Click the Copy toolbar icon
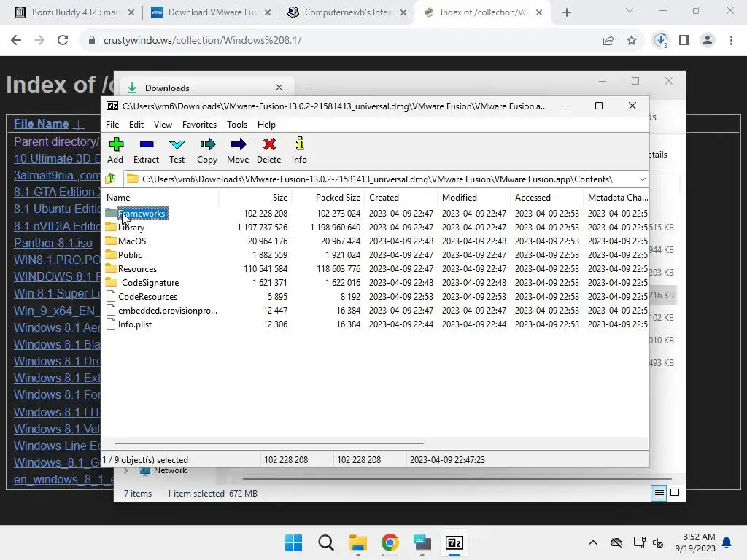This screenshot has height=560, width=747. [x=207, y=144]
